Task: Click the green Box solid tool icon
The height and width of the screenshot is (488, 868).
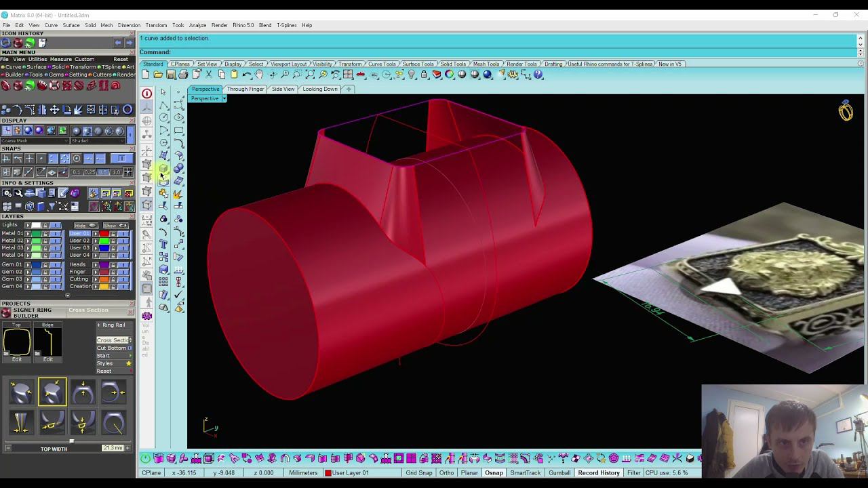Action: pyautogui.click(x=163, y=169)
